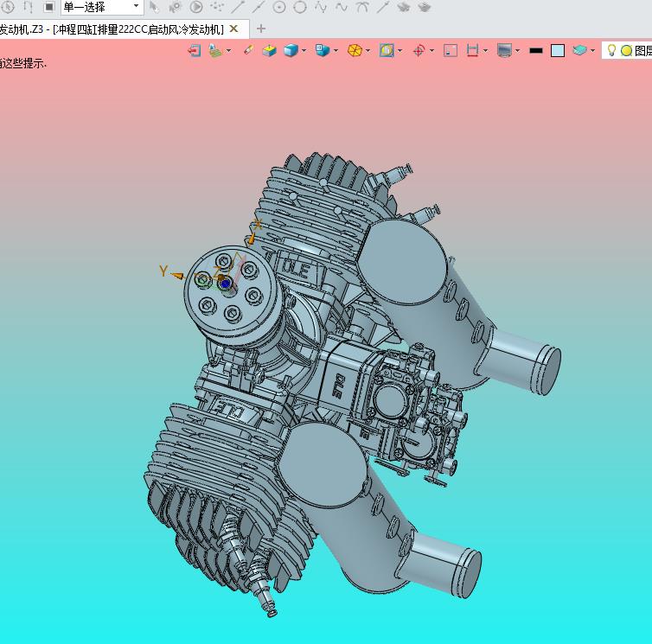The image size is (652, 644).
Task: Select the plain circle tool
Action: (300, 7)
